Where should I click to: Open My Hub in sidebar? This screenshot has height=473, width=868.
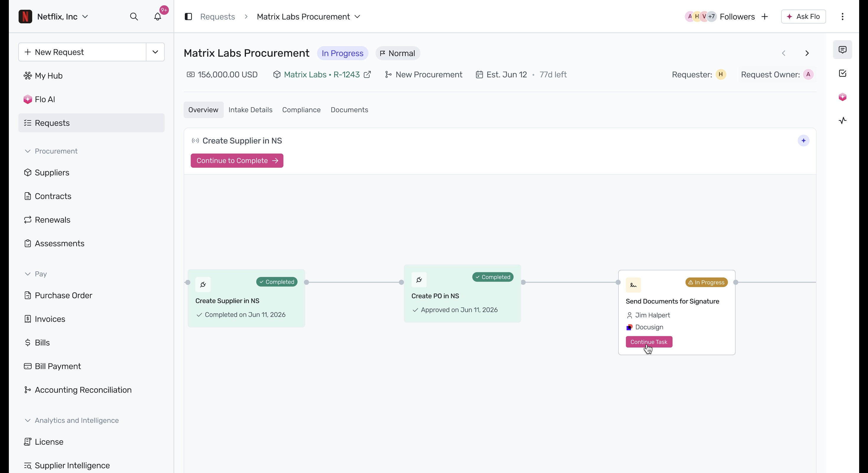point(91,76)
